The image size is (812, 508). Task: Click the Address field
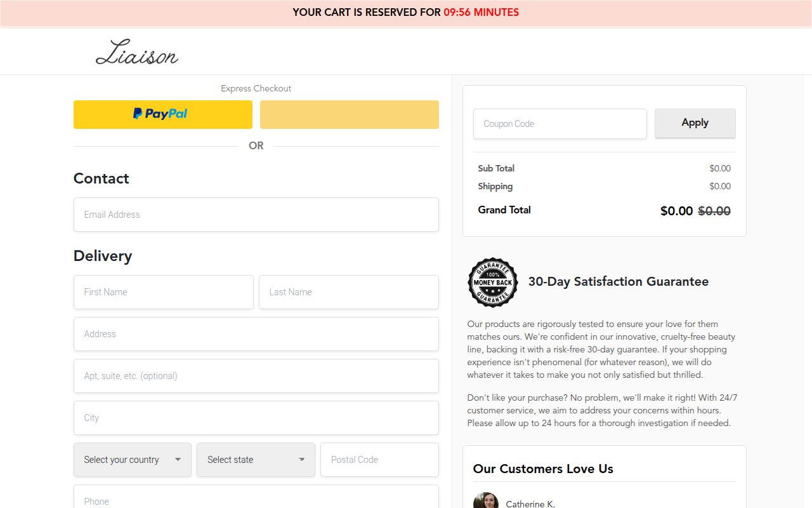[256, 334]
